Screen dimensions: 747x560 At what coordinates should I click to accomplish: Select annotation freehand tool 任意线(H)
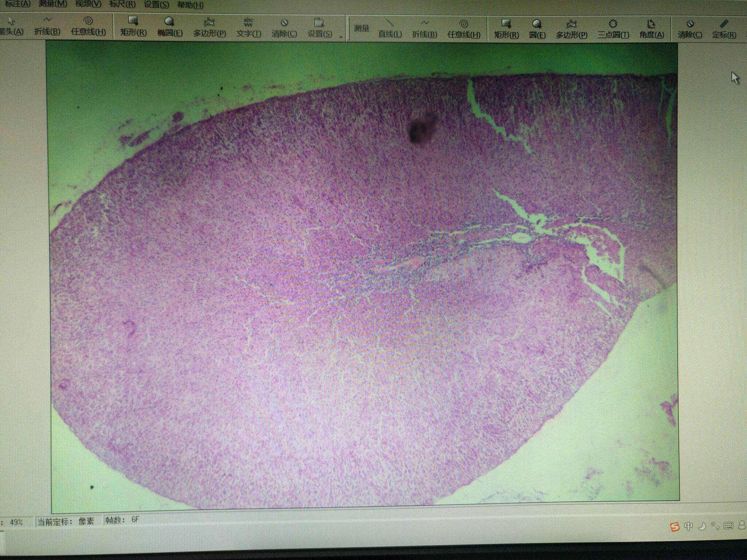click(x=88, y=26)
